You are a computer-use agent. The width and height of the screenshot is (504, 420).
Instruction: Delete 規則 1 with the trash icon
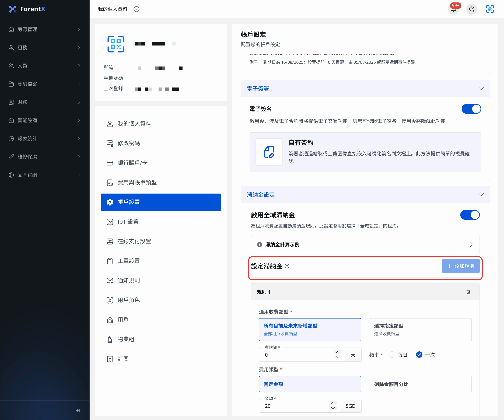coord(468,292)
